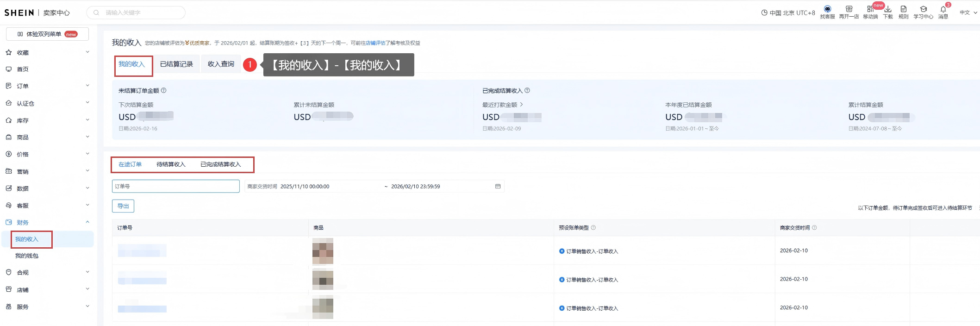Click 日期:2026-02-09 under 最近打款金额
This screenshot has width=980, height=326.
pos(502,129)
